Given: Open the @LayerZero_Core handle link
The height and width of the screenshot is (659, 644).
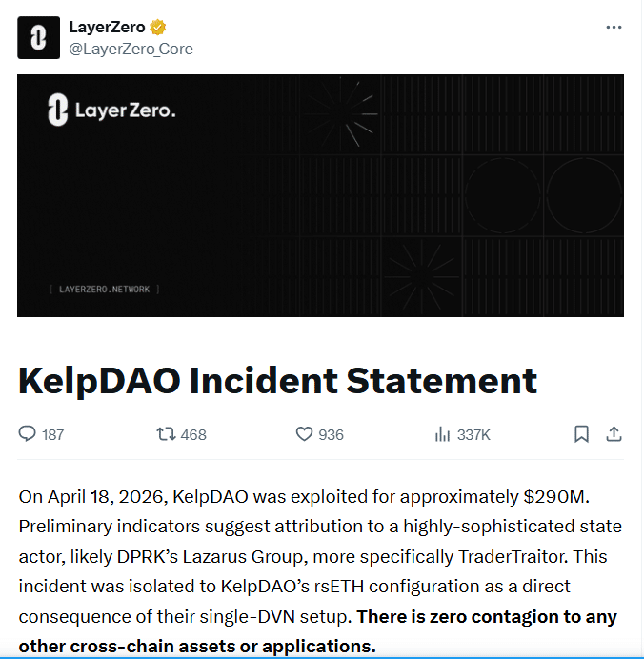Looking at the screenshot, I should [x=131, y=49].
